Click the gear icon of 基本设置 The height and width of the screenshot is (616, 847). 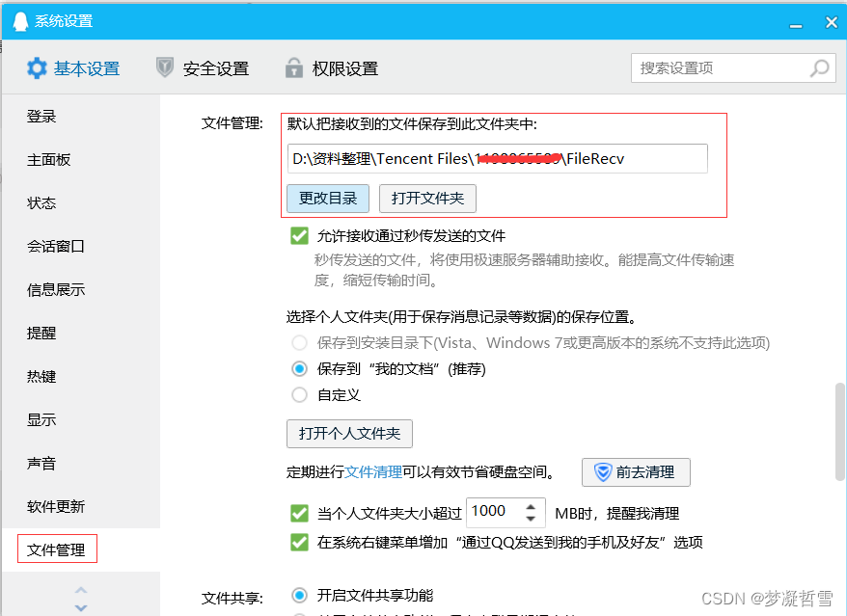[37, 68]
